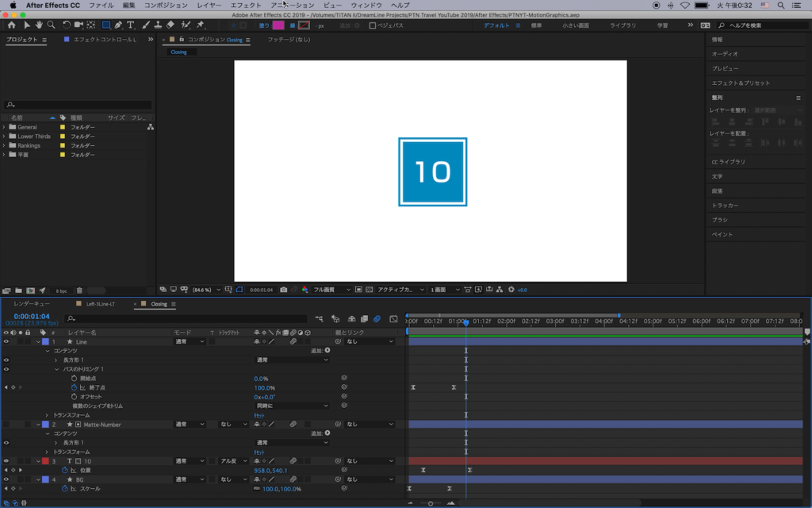The height and width of the screenshot is (508, 812).
Task: Click the リセット link under Line's トランスフォーム
Action: [x=259, y=415]
